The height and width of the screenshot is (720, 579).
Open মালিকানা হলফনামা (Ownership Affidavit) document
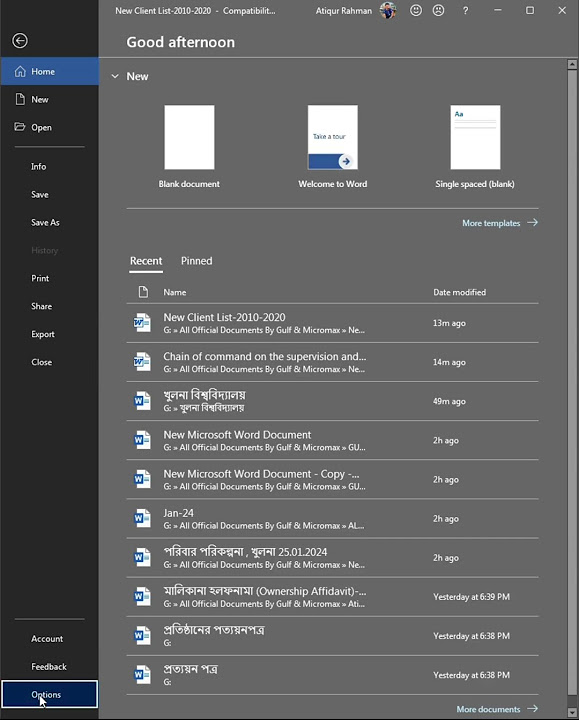(x=332, y=596)
